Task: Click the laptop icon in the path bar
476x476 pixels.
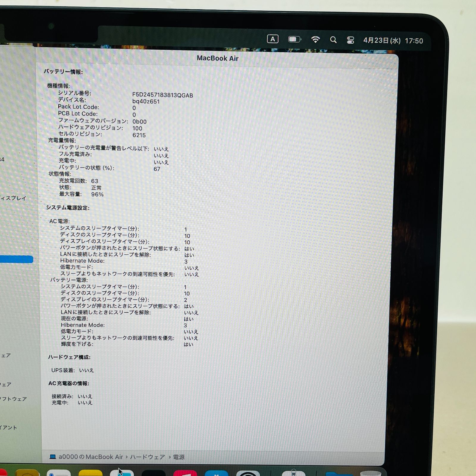Action: [x=53, y=457]
